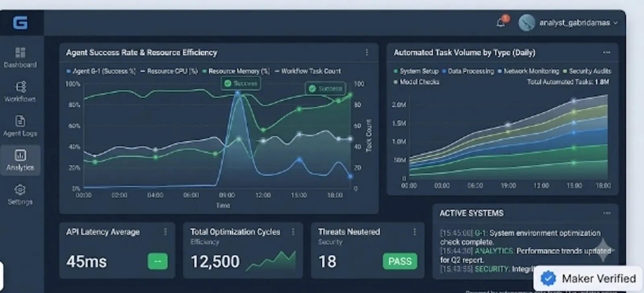This screenshot has height=293, width=644.
Task: Click the 18 threats neutered value
Action: click(327, 262)
